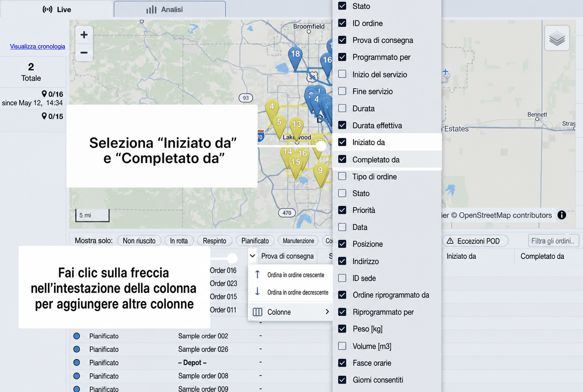The height and width of the screenshot is (392, 583).
Task: Open the Visualizza cronologia link
Action: coord(37,46)
